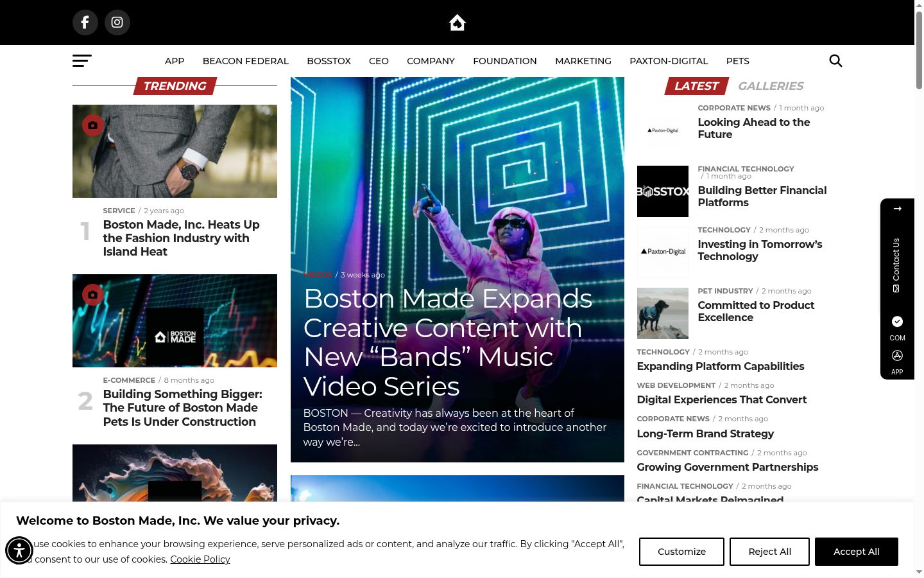Open the Instagram social link
The width and height of the screenshot is (924, 578).
pos(117,22)
